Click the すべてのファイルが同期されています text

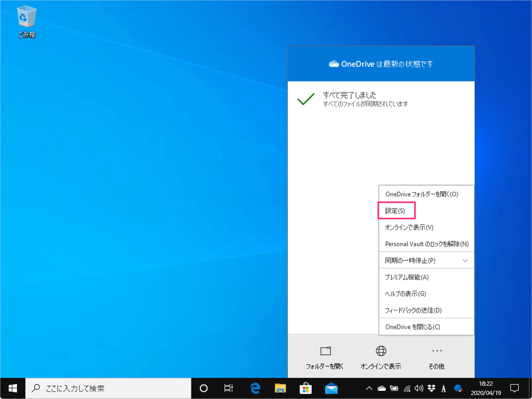(365, 104)
